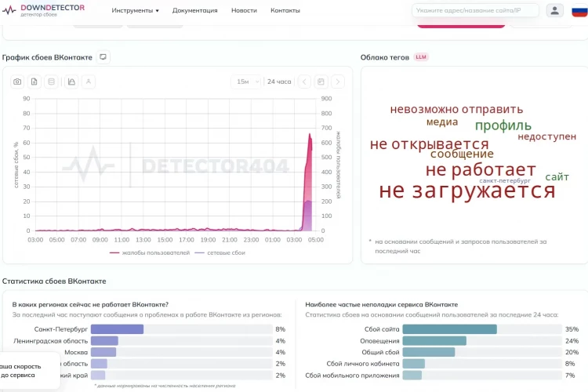Export chart data with the document icon
588x392 pixels.
(x=34, y=82)
